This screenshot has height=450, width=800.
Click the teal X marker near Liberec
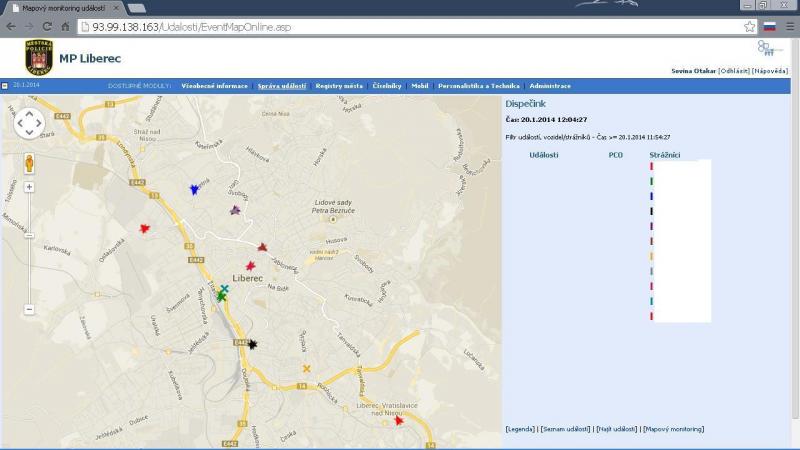coord(224,289)
